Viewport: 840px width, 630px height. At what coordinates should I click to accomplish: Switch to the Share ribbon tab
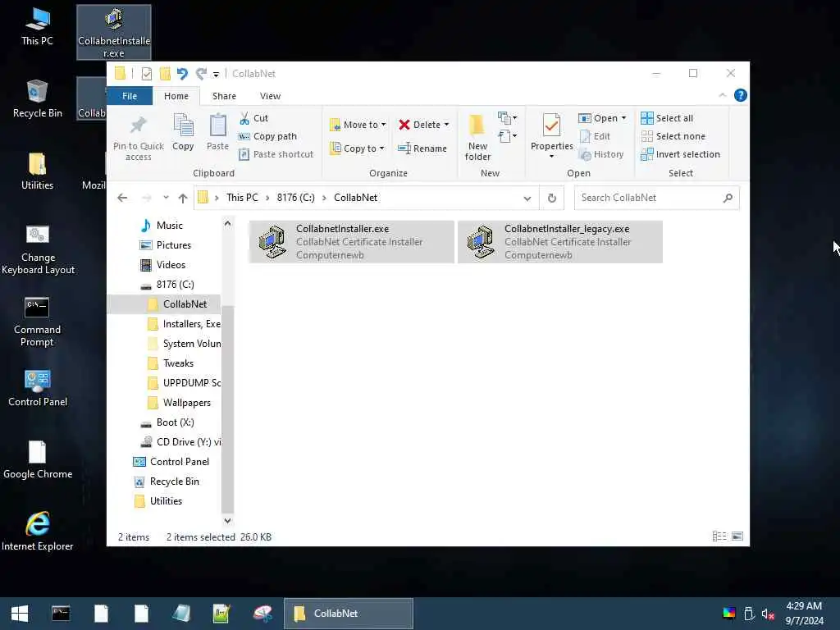click(x=224, y=96)
